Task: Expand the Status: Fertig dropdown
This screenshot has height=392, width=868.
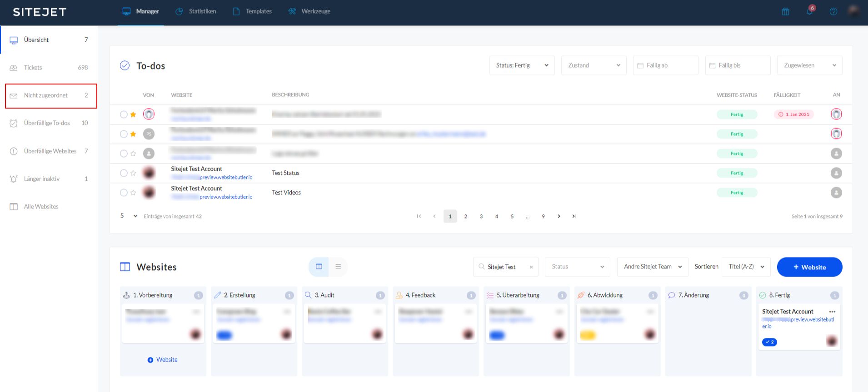Action: tap(522, 65)
